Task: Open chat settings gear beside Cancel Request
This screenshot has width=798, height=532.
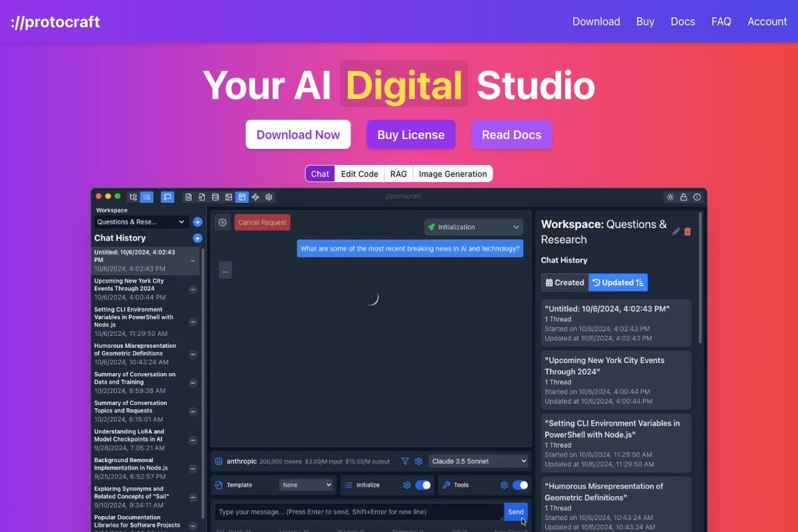Action: [222, 222]
